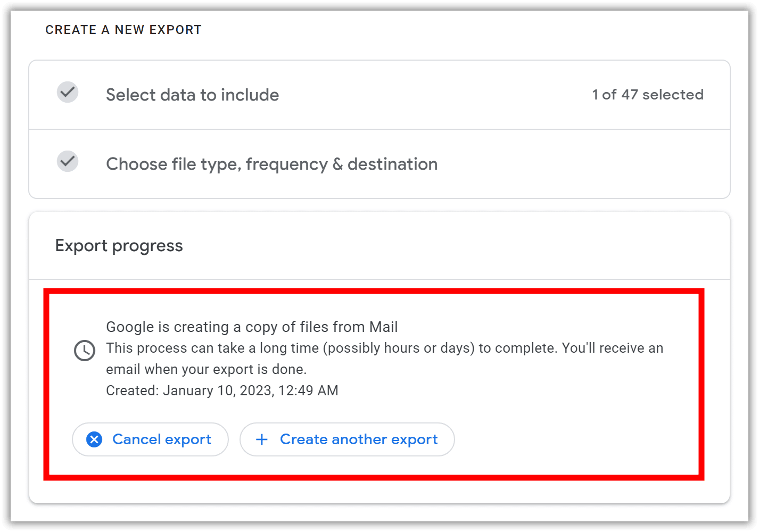The image size is (759, 532).
Task: Click the frequency & destination title text
Action: tap(342, 164)
